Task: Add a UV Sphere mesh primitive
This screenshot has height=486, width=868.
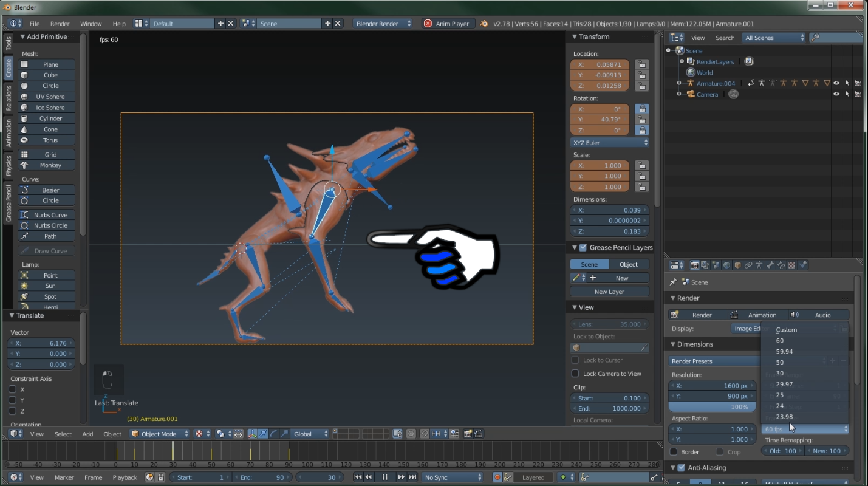Action: click(x=47, y=97)
